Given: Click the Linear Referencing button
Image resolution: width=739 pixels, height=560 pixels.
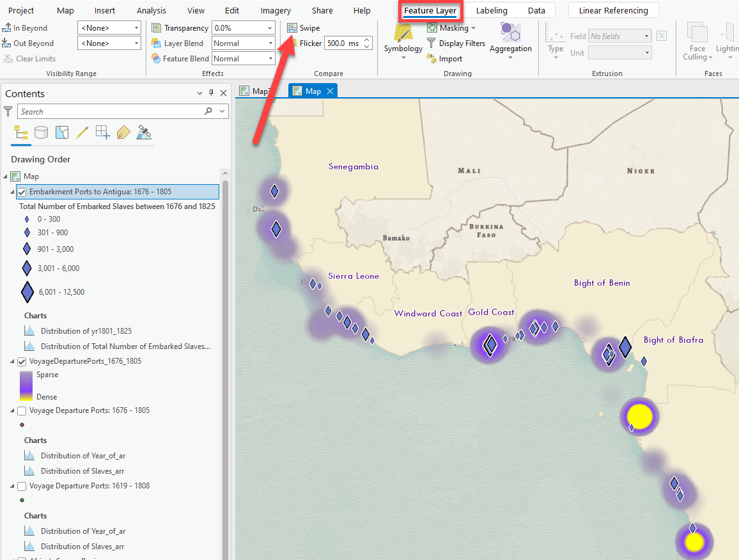Looking at the screenshot, I should tap(613, 11).
